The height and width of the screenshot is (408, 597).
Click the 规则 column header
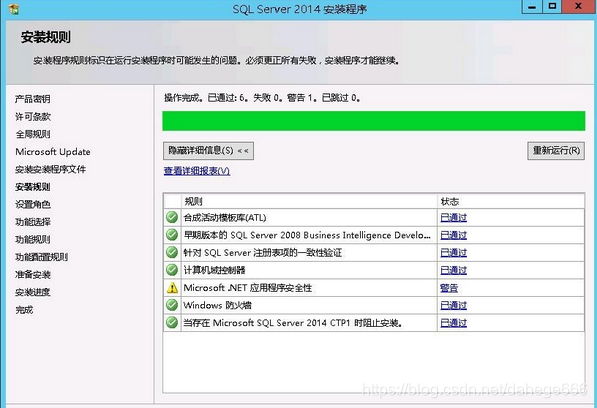(309, 201)
